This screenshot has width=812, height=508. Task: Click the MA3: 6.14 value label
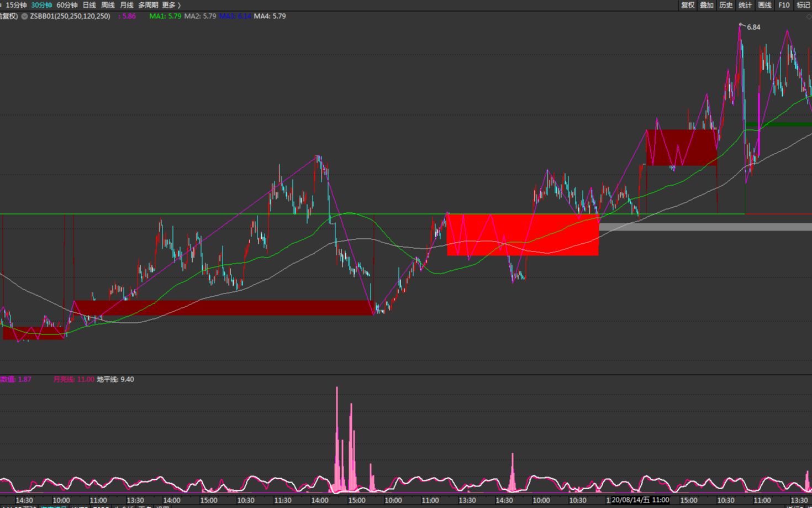click(235, 16)
